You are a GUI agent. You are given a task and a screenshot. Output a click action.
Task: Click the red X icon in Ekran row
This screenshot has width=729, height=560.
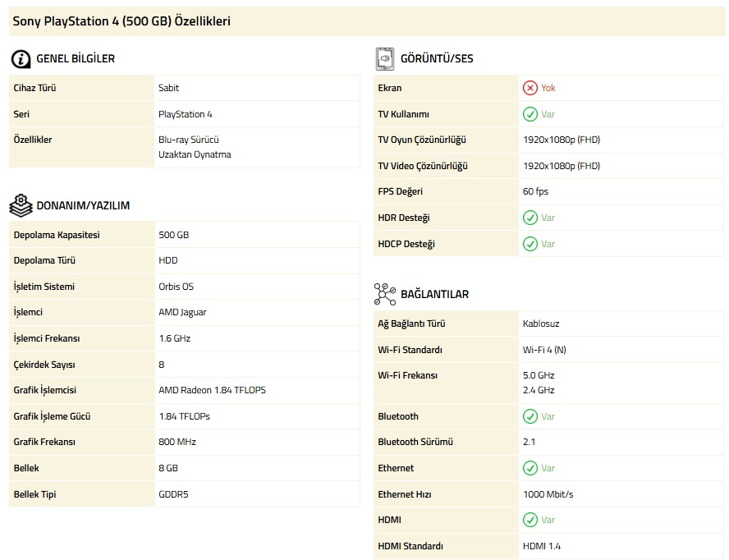pyautogui.click(x=530, y=88)
